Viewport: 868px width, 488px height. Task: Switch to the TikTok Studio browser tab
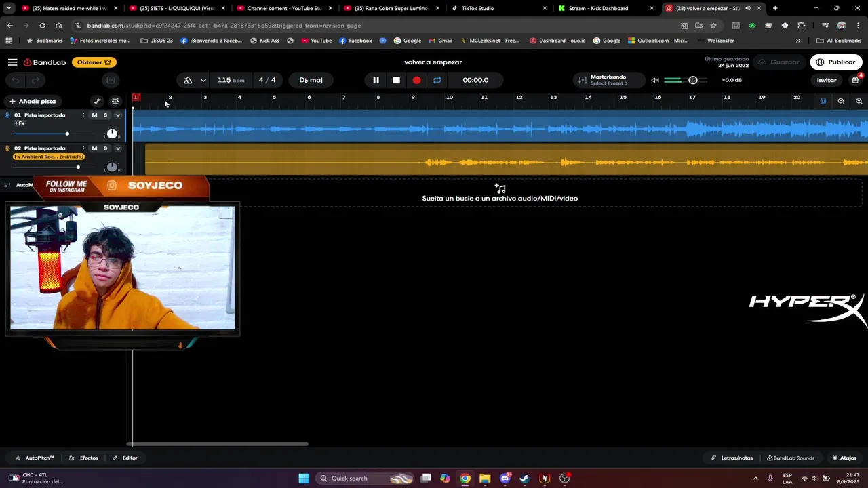click(499, 8)
